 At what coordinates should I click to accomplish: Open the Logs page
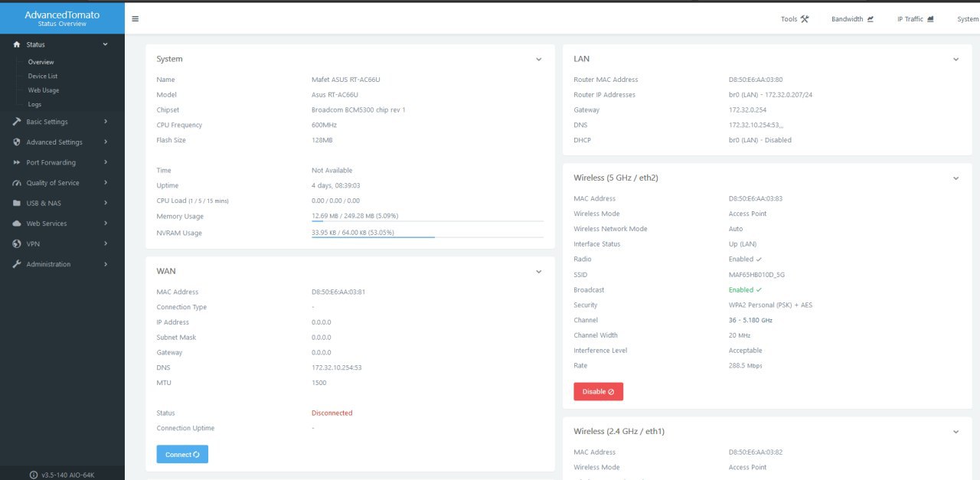34,104
